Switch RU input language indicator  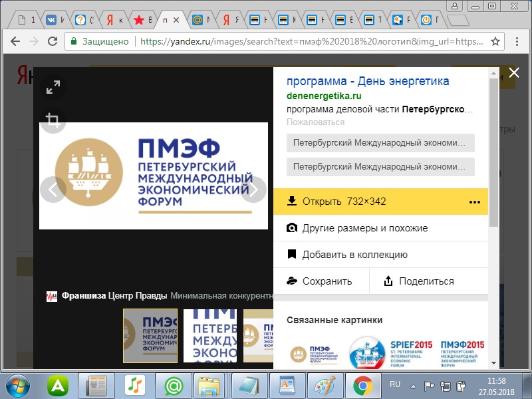tap(395, 384)
